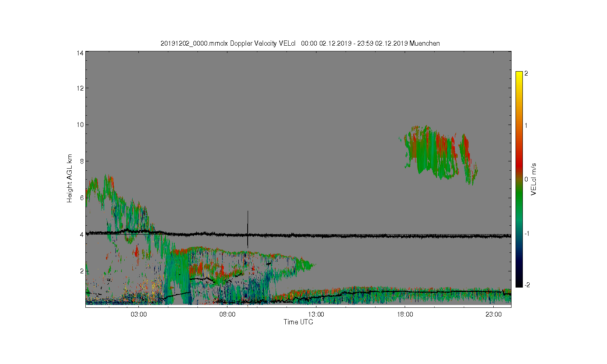Click the 10 km height tick label
Screen dimensions: 607x364
point(81,125)
